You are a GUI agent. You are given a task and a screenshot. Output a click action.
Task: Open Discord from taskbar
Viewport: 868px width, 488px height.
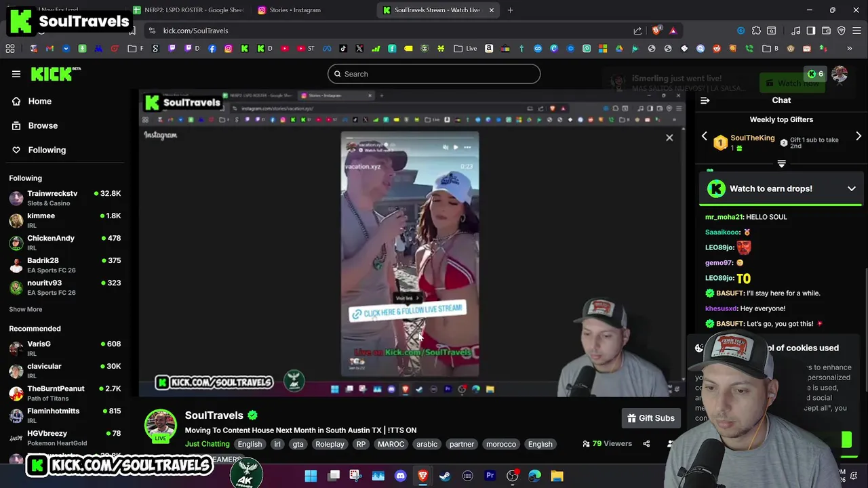point(400,476)
